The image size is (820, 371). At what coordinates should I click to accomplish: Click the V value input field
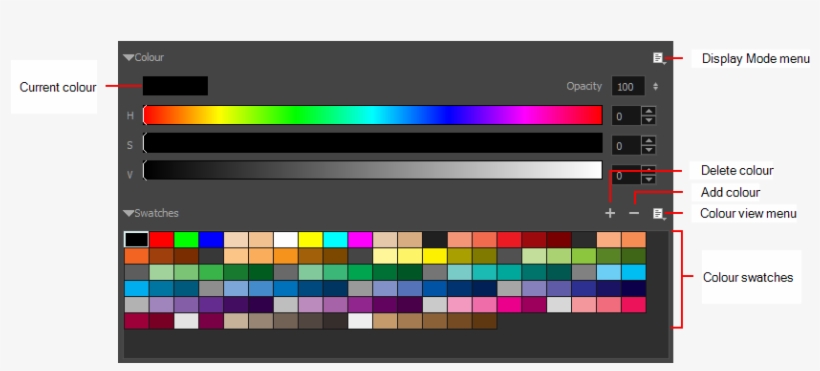pos(626,175)
